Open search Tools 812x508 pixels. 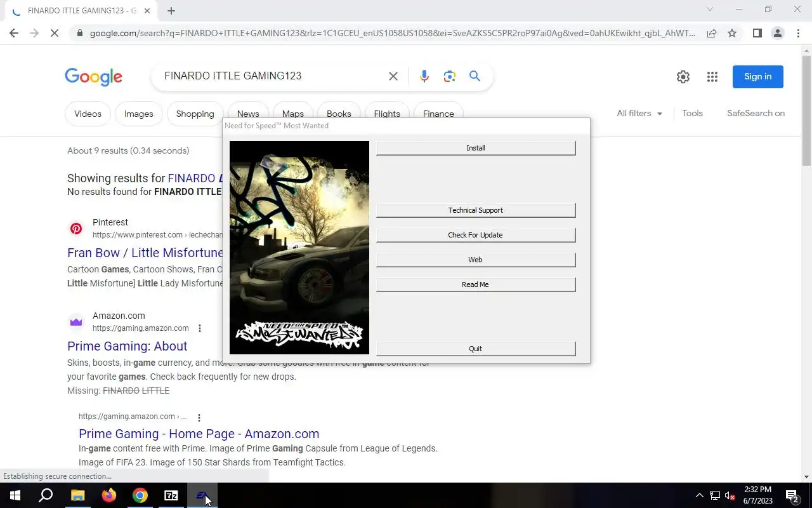[692, 113]
